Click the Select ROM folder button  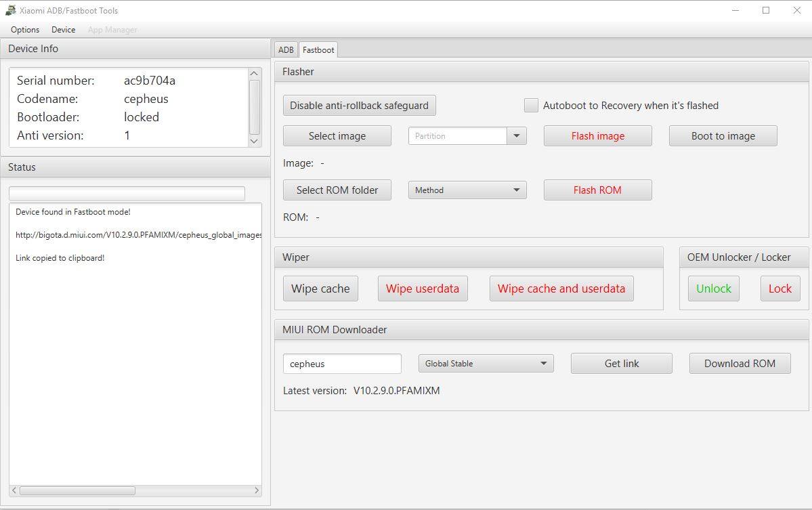[337, 190]
